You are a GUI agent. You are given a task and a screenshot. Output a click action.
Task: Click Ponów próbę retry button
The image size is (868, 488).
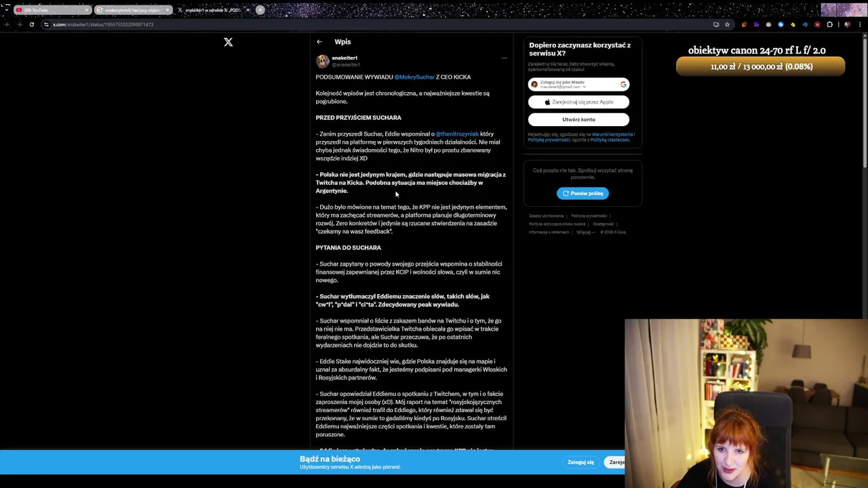click(x=583, y=193)
